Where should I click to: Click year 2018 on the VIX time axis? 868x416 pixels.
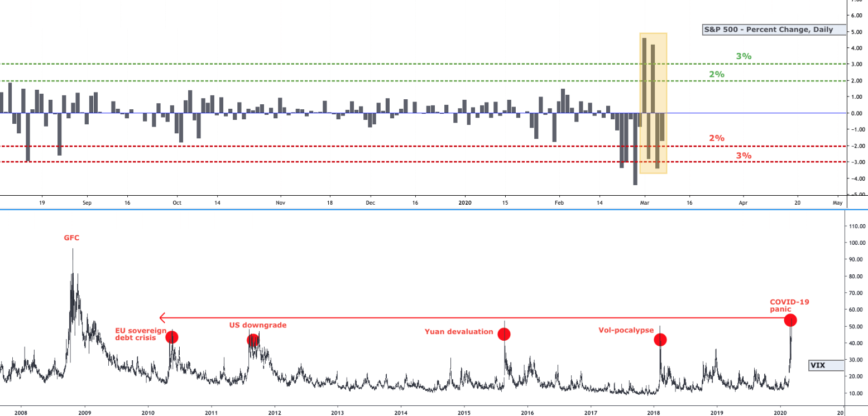pos(654,413)
